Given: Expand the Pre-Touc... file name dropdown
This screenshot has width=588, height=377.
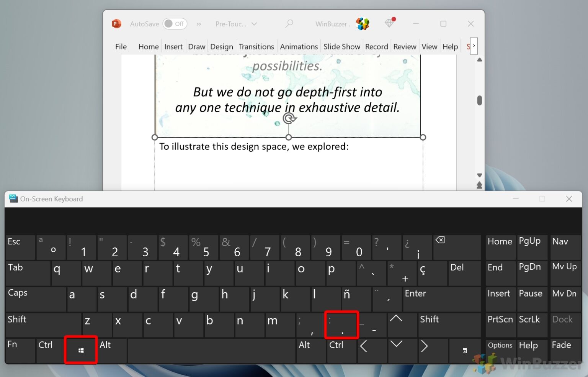Looking at the screenshot, I should click(254, 24).
